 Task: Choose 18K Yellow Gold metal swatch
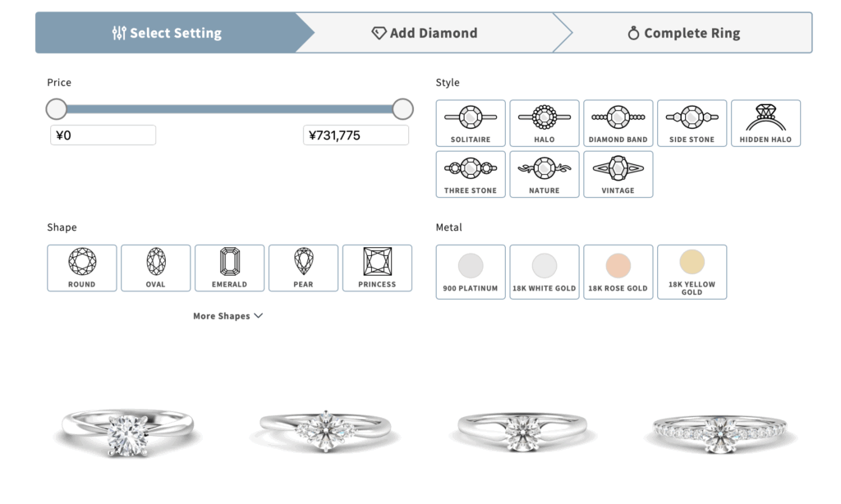[692, 272]
